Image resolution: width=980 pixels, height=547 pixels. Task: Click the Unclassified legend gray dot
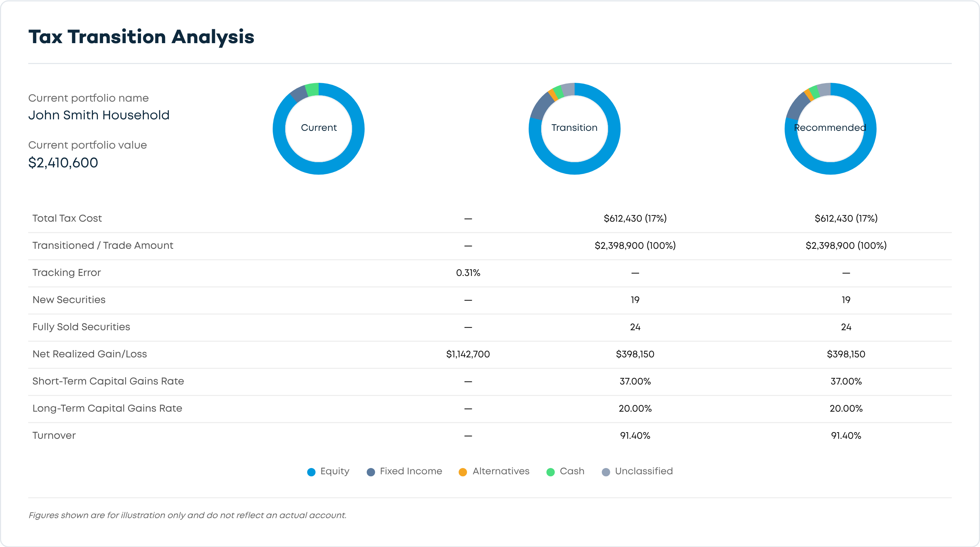pos(606,472)
